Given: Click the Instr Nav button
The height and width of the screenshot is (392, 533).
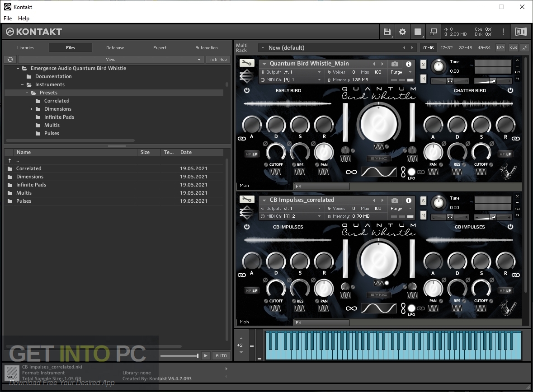Looking at the screenshot, I should click(218, 60).
